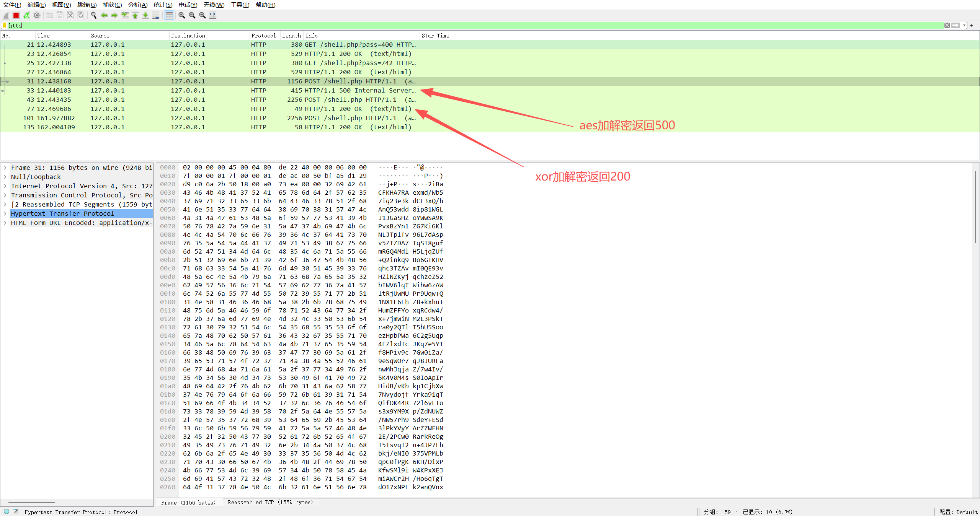The image size is (980, 516).
Task: Open capture options gear icon
Action: click(x=37, y=15)
